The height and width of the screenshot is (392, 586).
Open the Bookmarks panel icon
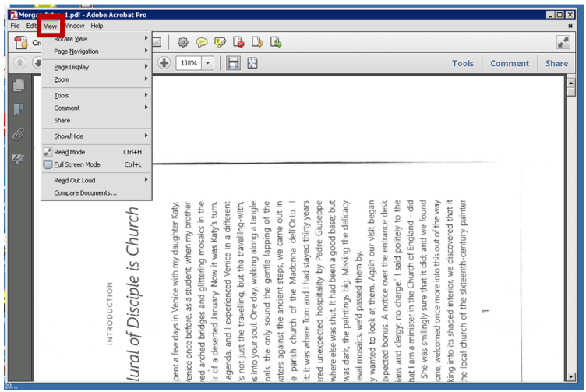19,110
